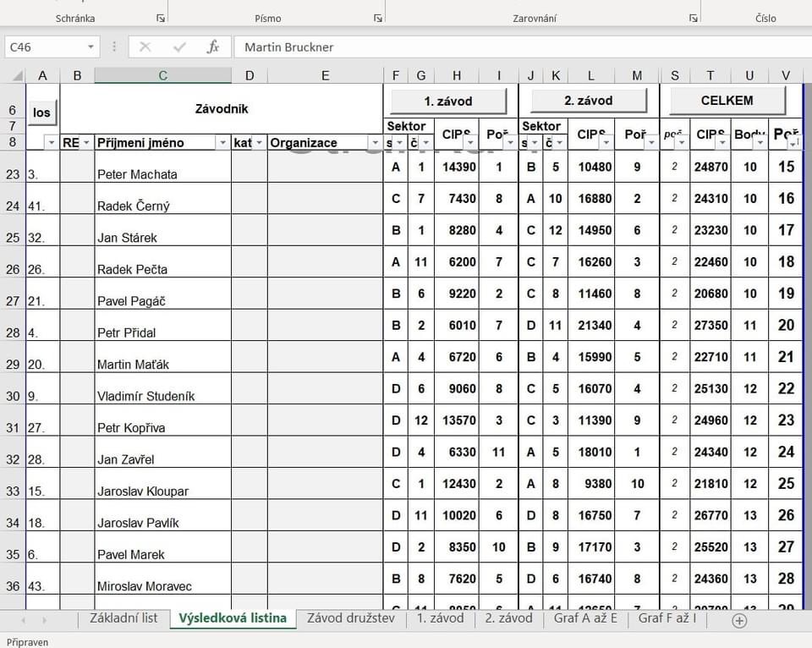The height and width of the screenshot is (648, 812).
Task: Click the formula bar enter checkmark icon
Action: click(179, 47)
